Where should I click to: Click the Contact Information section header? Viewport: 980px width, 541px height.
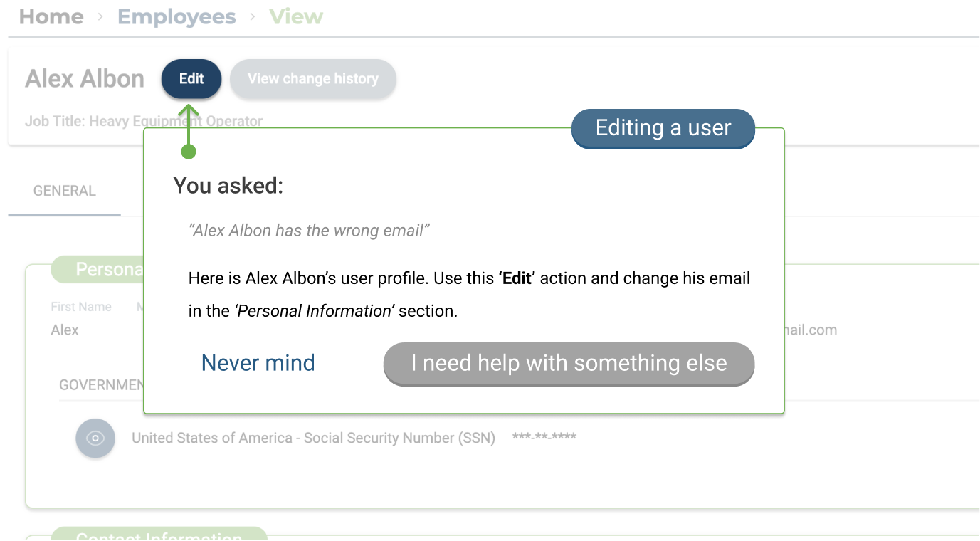(x=159, y=534)
